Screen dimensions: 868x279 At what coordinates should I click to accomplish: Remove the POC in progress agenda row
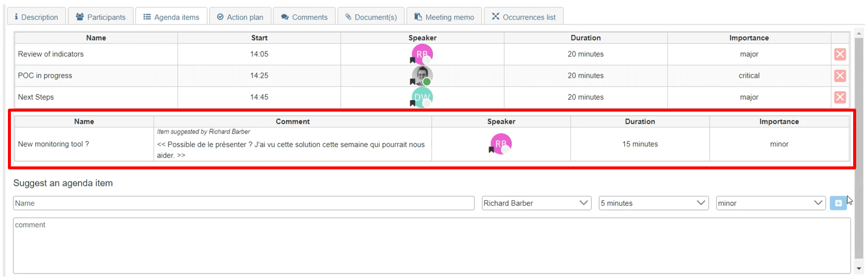click(839, 76)
